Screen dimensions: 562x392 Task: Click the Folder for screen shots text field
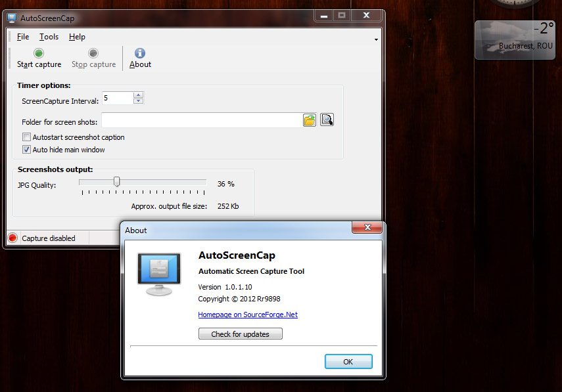point(200,120)
